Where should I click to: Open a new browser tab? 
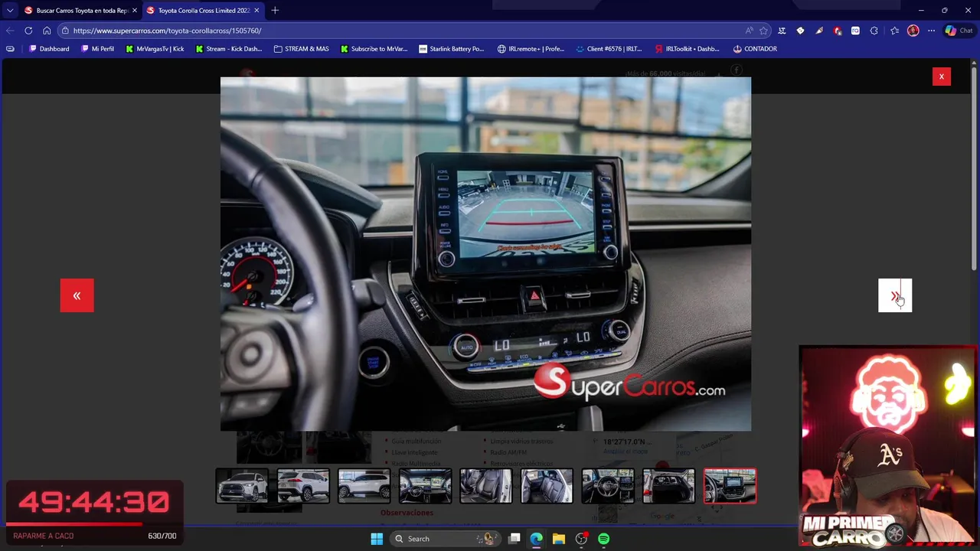(275, 11)
